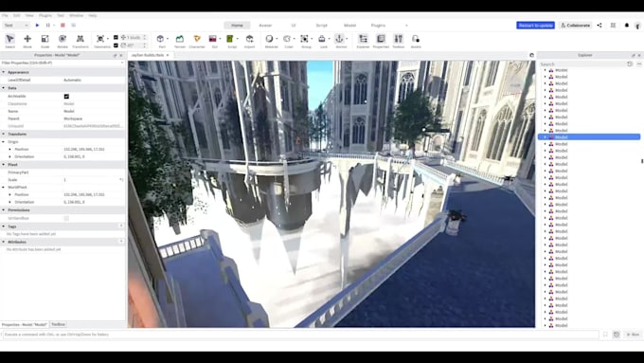This screenshot has width=644, height=363.
Task: Click the GUI tool icon
Action: 213,39
